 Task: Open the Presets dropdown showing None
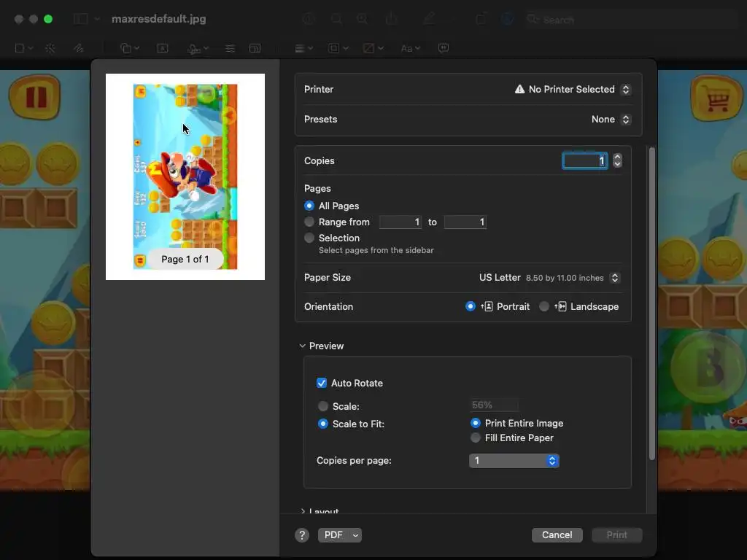coord(626,120)
